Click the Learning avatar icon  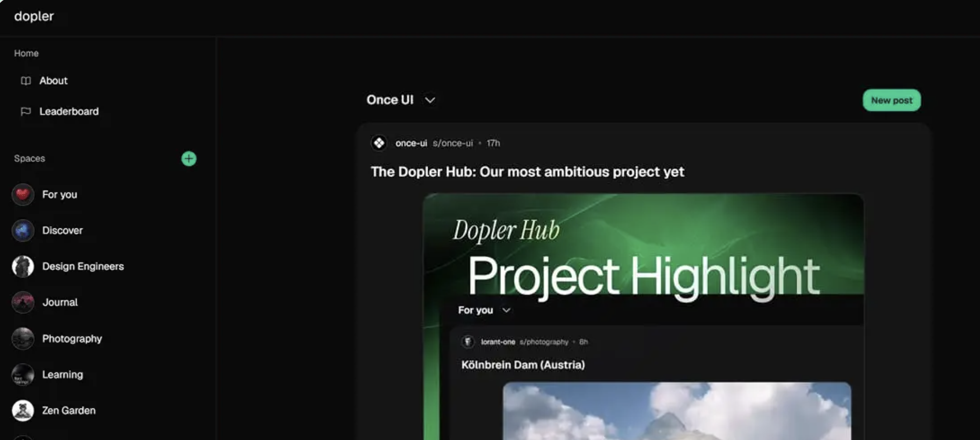[x=23, y=374]
